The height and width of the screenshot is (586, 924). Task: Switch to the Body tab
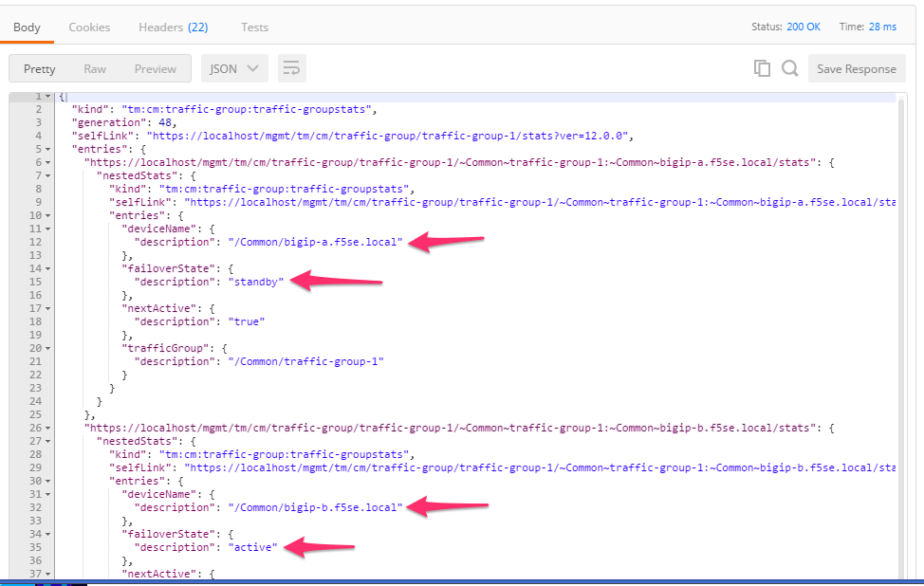coord(28,27)
